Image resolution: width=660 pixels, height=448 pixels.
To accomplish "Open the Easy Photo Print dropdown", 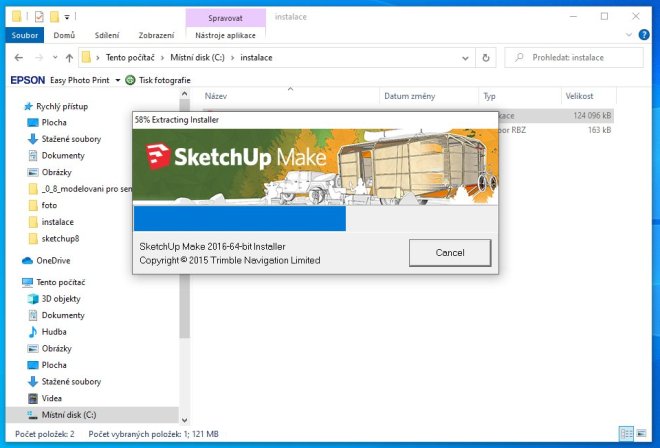I will pos(117,80).
